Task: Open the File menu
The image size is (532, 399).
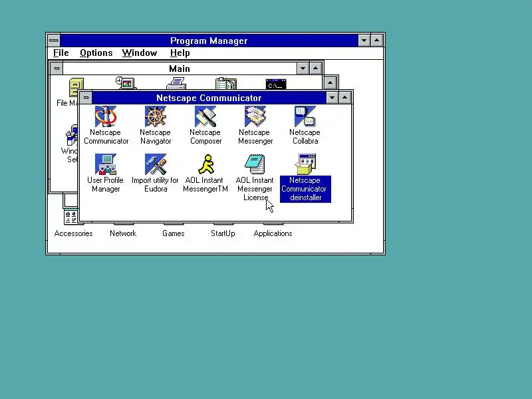Action: click(61, 53)
